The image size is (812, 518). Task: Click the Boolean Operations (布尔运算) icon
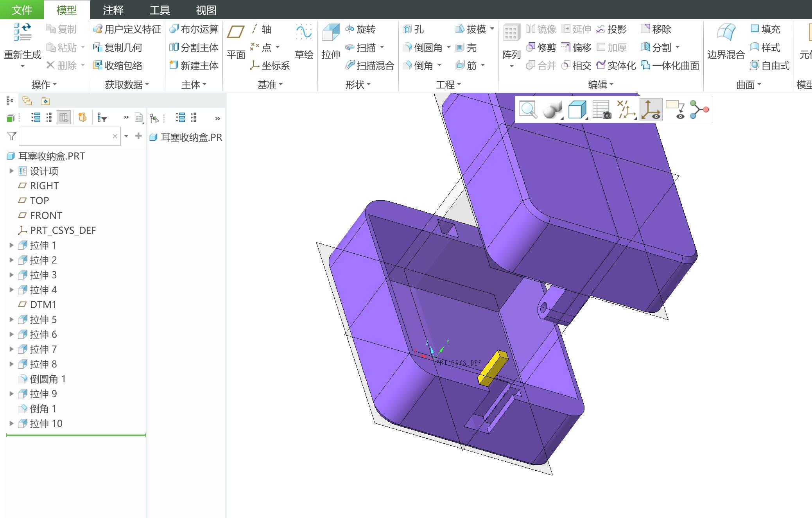174,29
